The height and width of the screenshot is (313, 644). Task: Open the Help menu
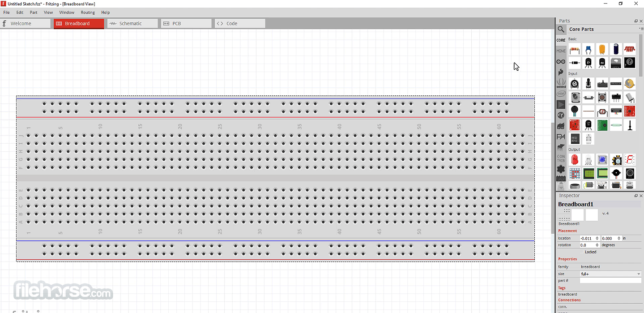point(105,13)
